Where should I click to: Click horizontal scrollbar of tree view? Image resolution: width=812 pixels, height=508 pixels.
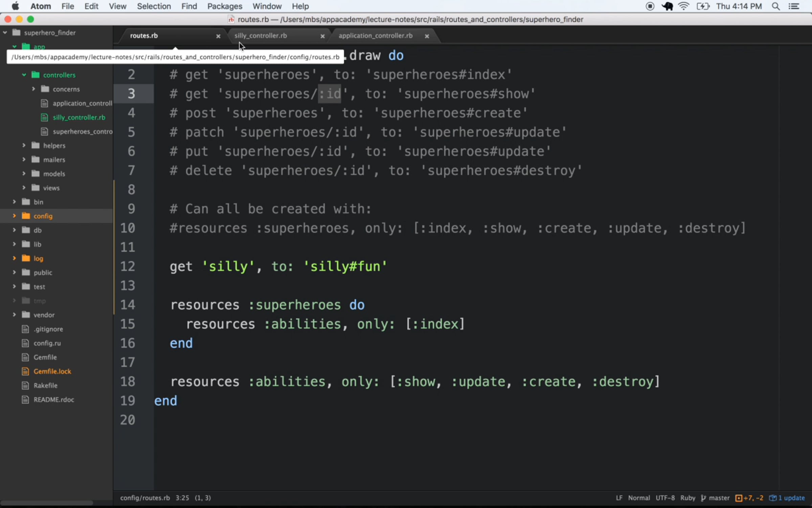[47, 503]
